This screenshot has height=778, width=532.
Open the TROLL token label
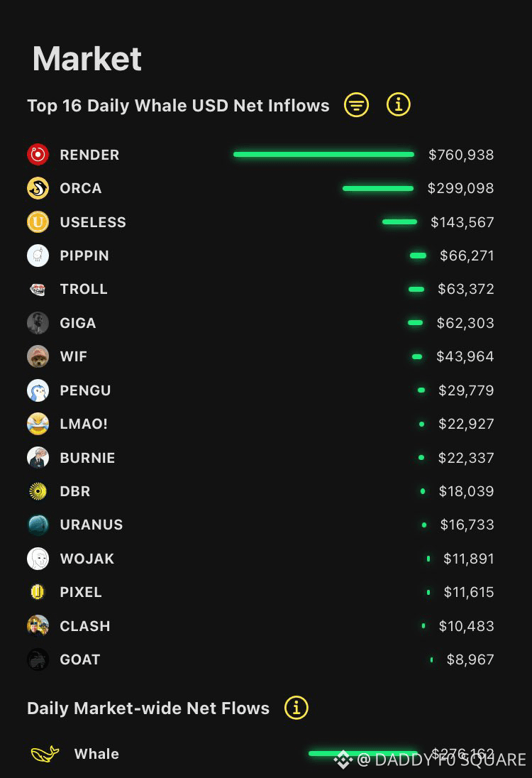84,289
